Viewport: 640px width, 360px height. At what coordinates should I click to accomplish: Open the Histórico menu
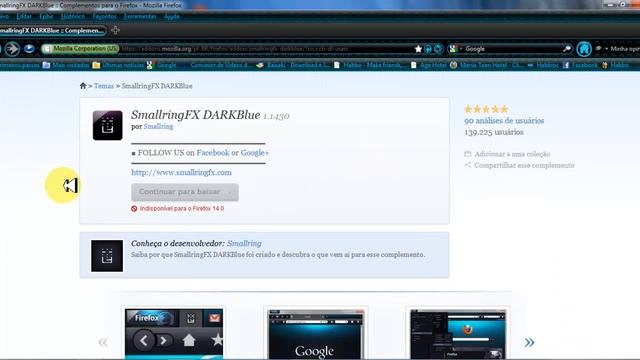[x=73, y=16]
